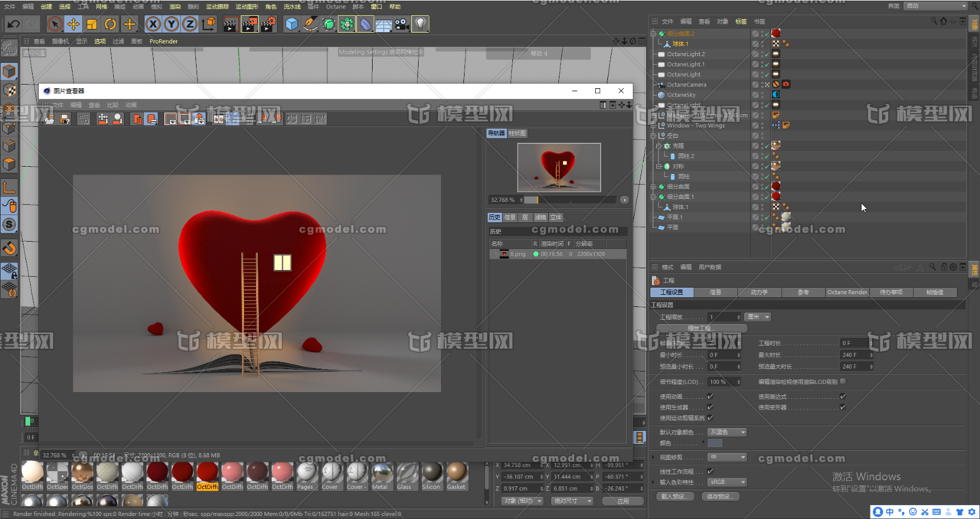Click the Camera object icon

coord(402,24)
